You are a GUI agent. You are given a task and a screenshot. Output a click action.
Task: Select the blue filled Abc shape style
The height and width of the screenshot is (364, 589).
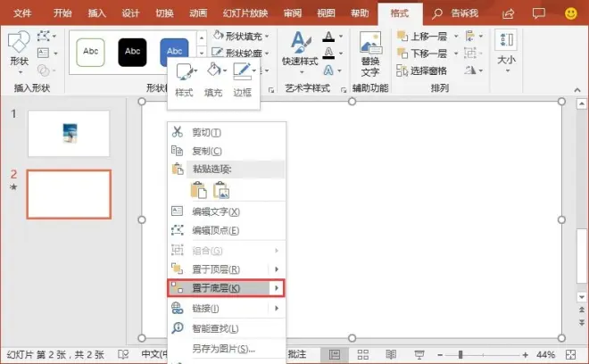point(174,47)
